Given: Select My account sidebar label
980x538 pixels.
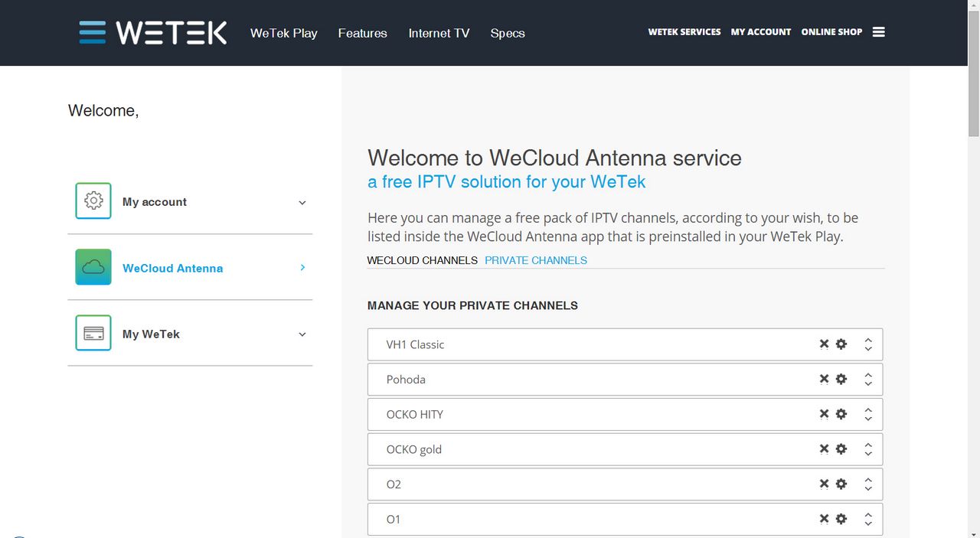Looking at the screenshot, I should [155, 202].
